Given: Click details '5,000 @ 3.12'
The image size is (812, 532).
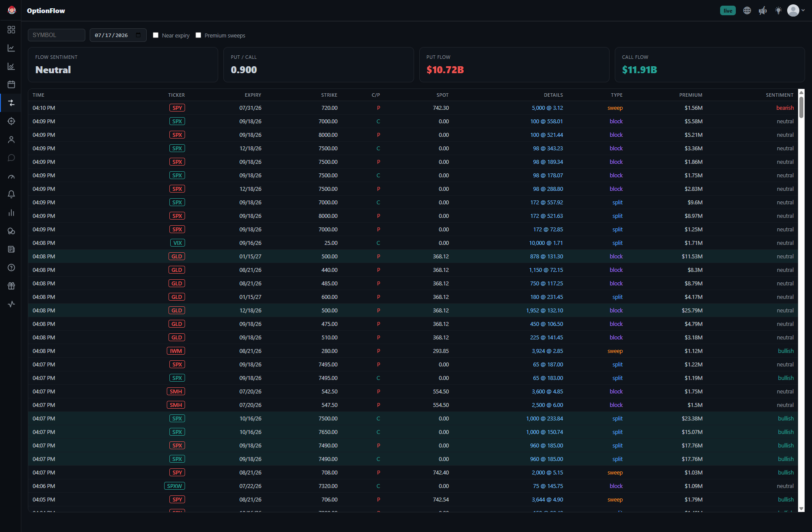Looking at the screenshot, I should (x=547, y=108).
